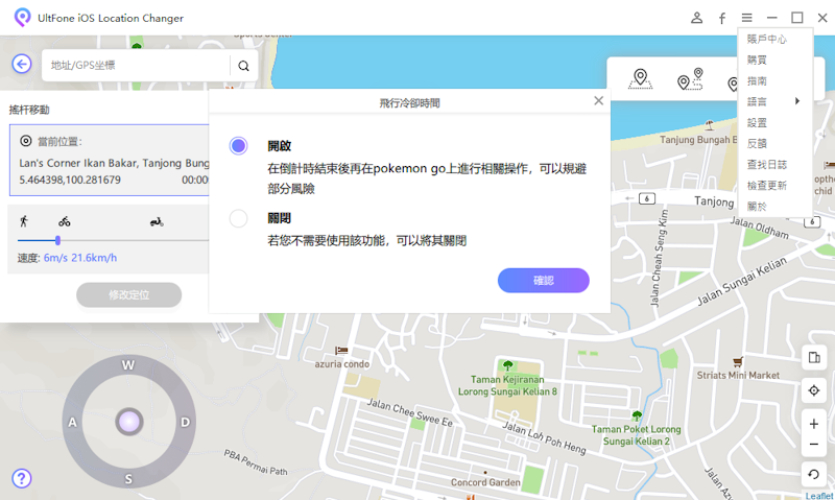
Task: Select the single-spot movement pin icon
Action: pyautogui.click(x=640, y=80)
